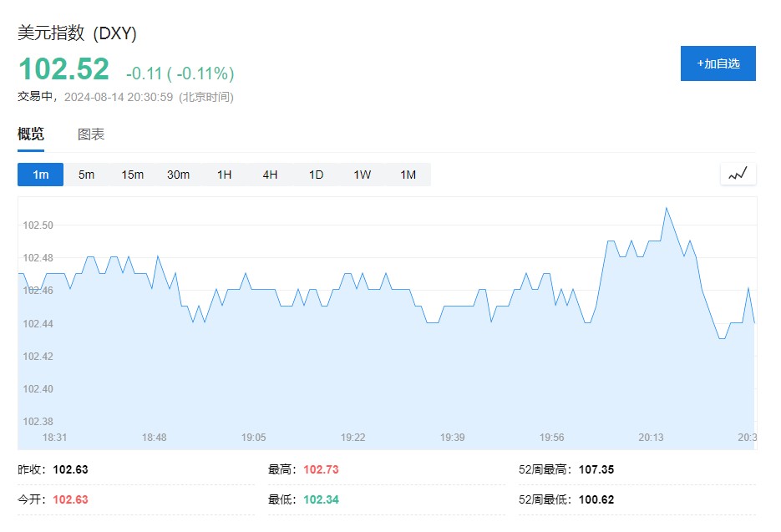This screenshot has height=532, width=781.
Task: Add DXY to watchlist with +加自选
Action: tap(718, 63)
